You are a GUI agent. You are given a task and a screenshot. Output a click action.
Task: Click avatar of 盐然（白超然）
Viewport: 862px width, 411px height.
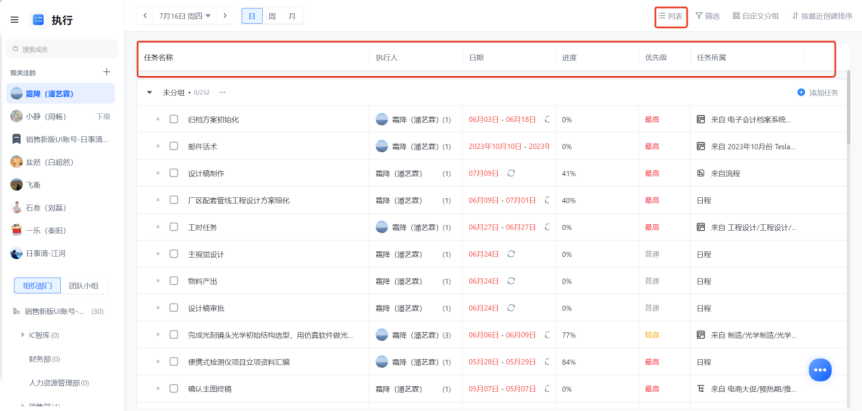coord(16,162)
